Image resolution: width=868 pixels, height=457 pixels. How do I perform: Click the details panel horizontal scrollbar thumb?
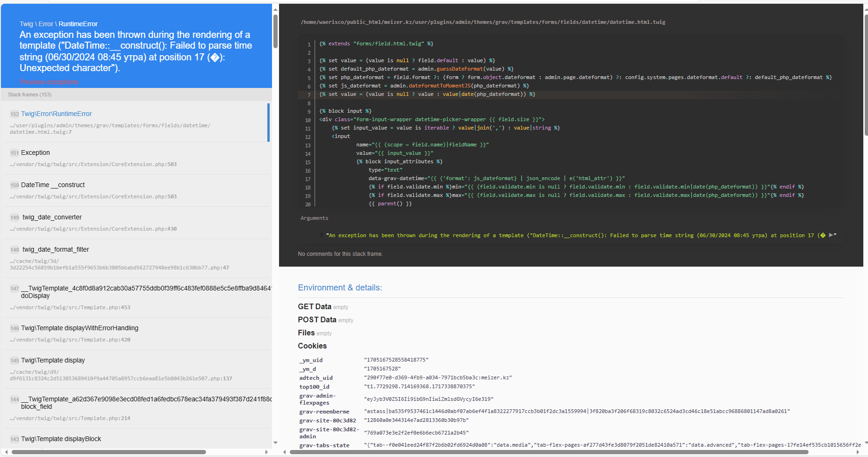[x=549, y=452]
